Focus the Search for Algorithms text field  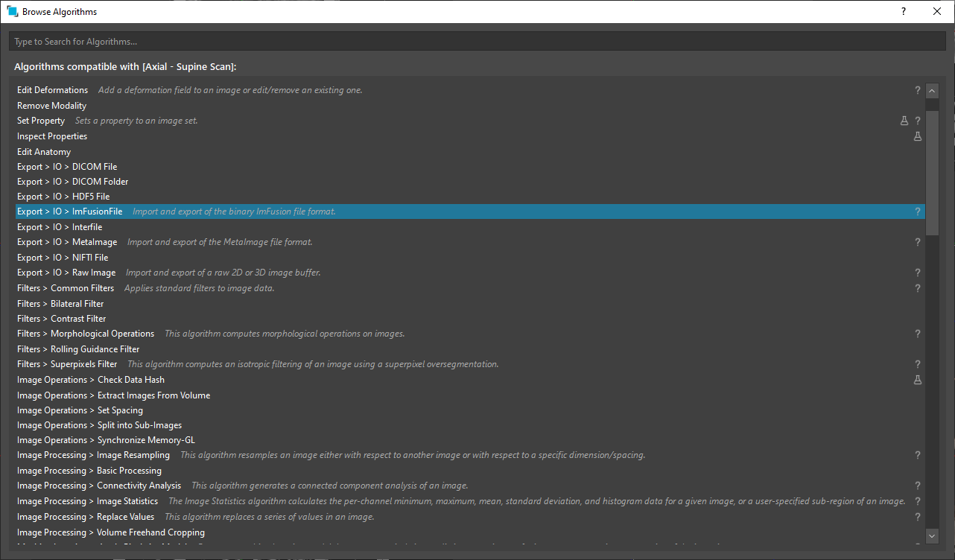click(x=477, y=42)
